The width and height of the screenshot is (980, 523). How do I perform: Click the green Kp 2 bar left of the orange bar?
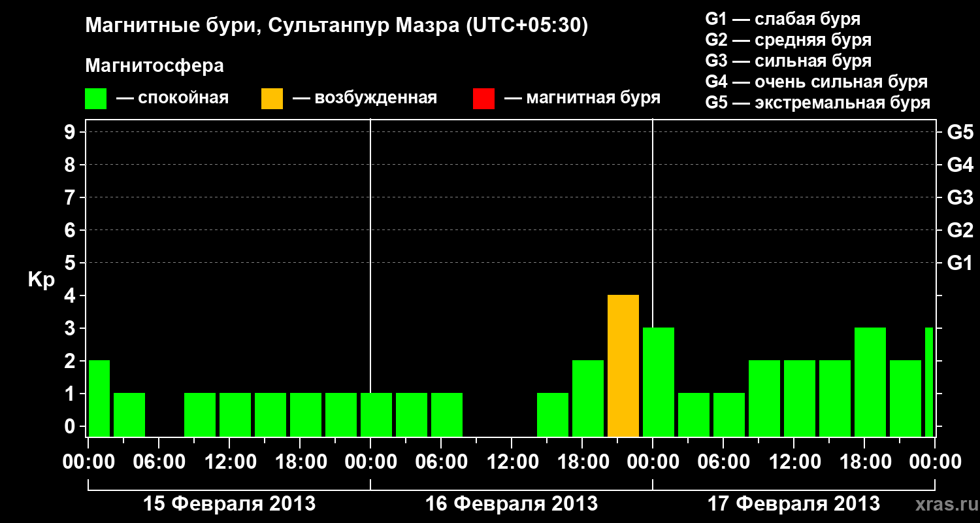click(x=588, y=398)
